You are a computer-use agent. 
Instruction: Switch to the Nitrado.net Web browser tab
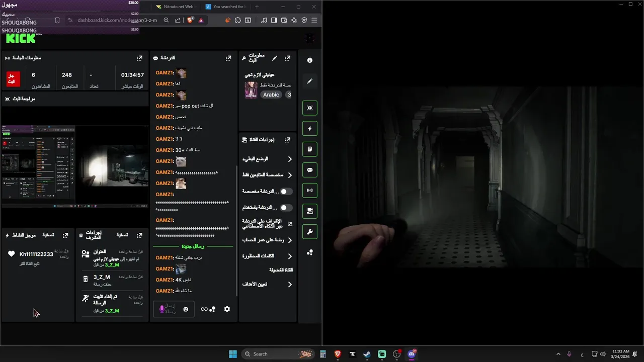(175, 7)
